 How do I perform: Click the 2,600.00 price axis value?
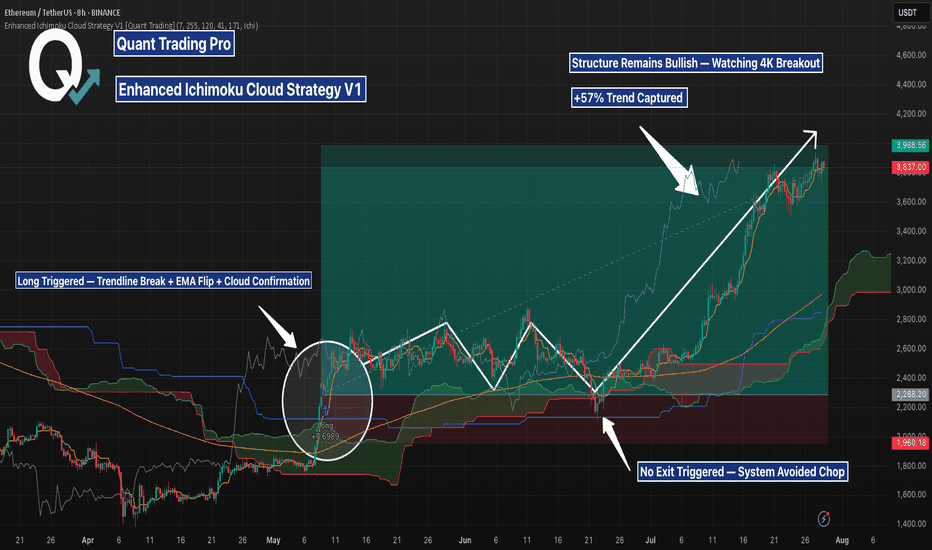coord(911,348)
